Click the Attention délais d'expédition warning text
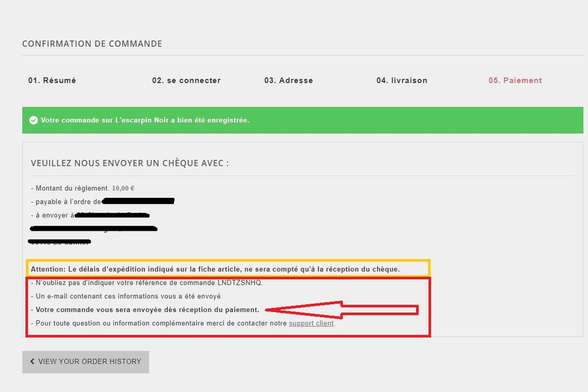588x392 pixels. (x=215, y=269)
